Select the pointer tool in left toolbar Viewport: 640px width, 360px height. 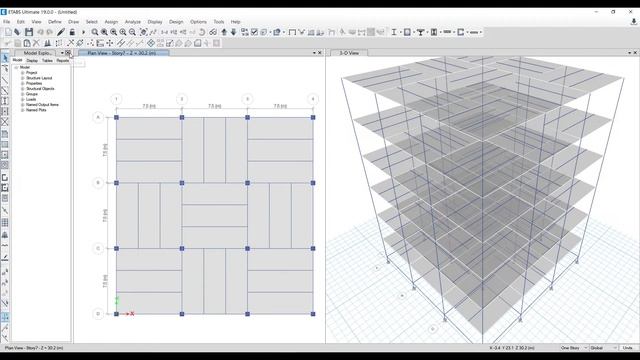(x=5, y=58)
